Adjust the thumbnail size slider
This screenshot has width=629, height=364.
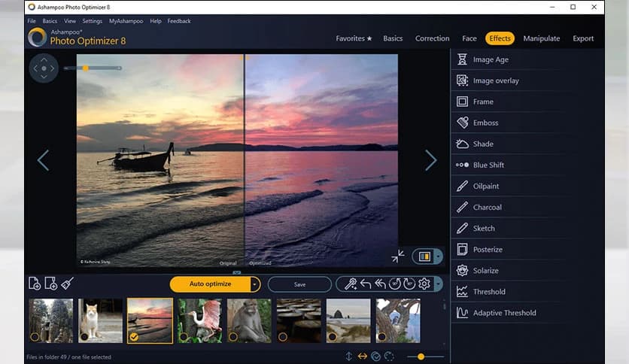(425, 356)
